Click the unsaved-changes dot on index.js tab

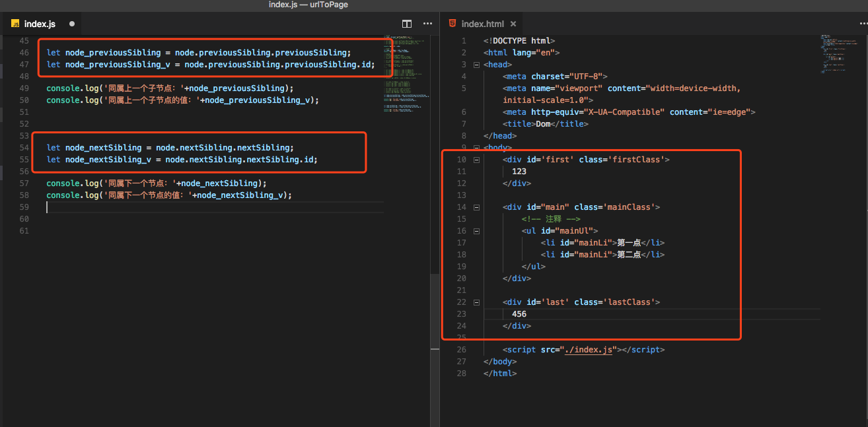72,24
